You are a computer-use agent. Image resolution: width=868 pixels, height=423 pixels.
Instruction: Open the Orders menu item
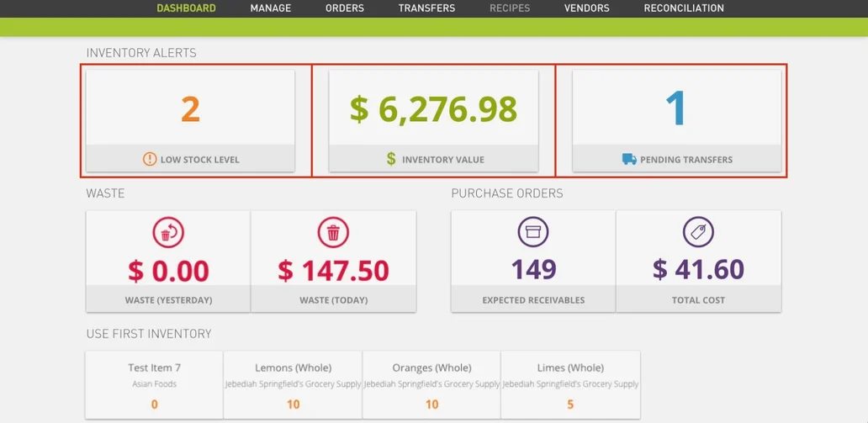coord(345,8)
